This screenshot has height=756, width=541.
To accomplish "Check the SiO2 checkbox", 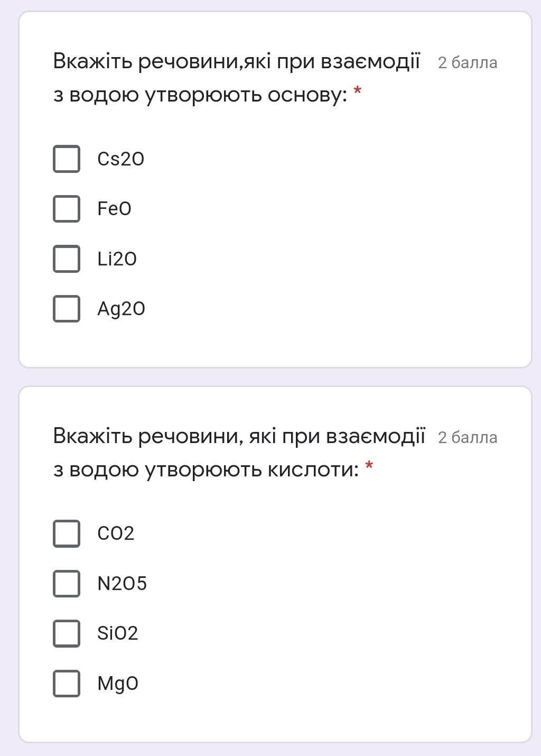I will pos(67,633).
